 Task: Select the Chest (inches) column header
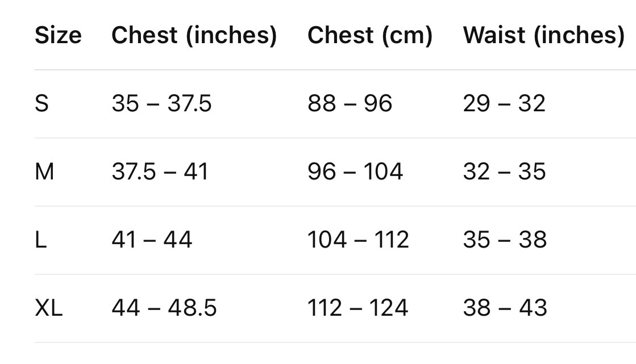194,35
